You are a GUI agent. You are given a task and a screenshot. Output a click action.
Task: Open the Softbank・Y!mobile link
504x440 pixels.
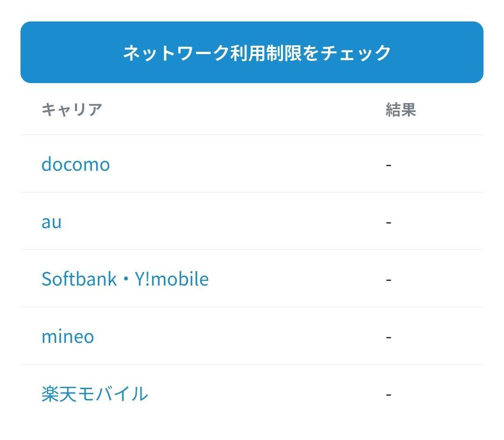125,279
